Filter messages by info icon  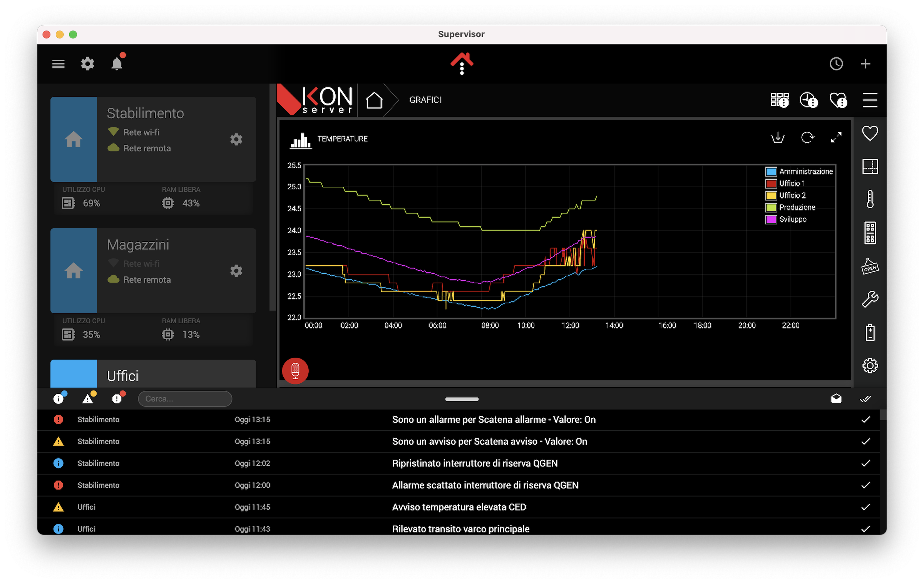pos(59,398)
